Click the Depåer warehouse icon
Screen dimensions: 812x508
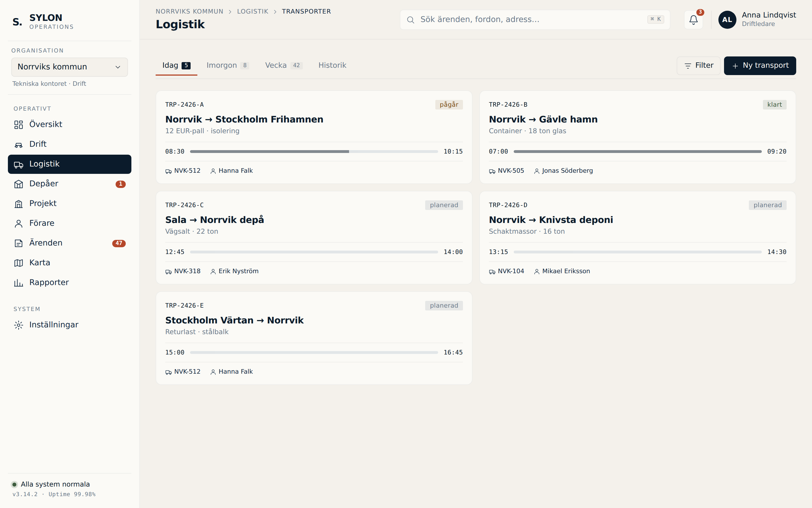[18, 184]
